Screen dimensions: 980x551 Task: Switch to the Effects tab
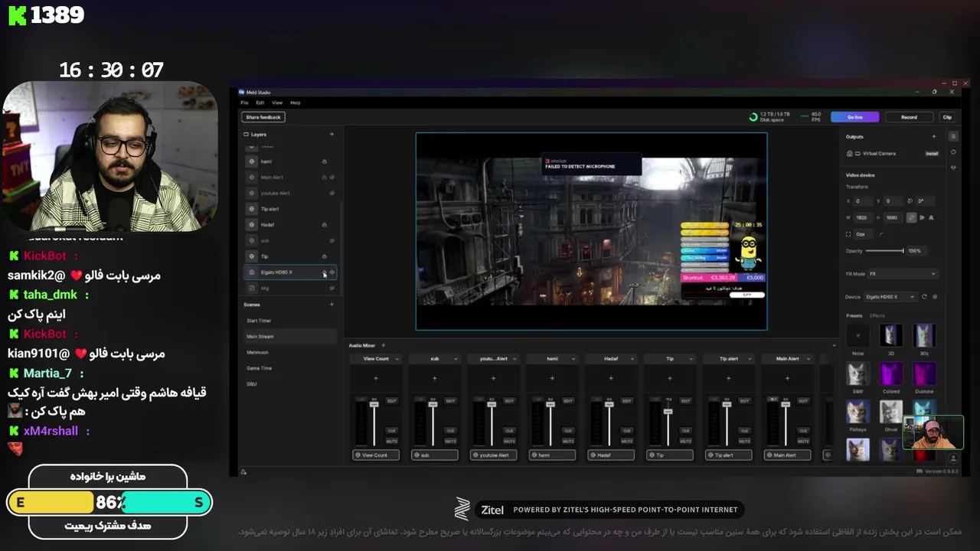877,316
